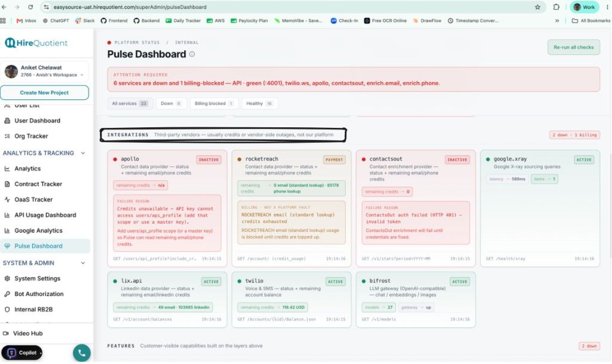The width and height of the screenshot is (612, 364).
Task: Click the twilio 119.42 USD credits value
Action: point(293,307)
